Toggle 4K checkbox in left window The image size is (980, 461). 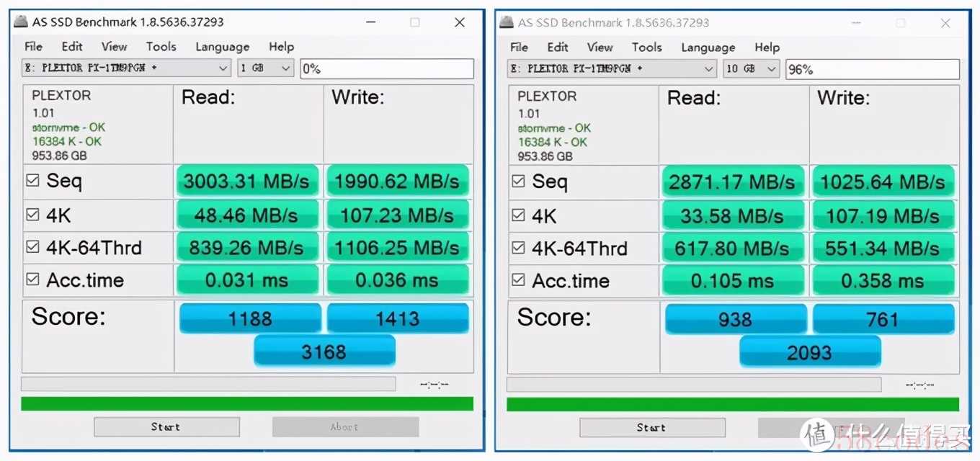[x=32, y=215]
